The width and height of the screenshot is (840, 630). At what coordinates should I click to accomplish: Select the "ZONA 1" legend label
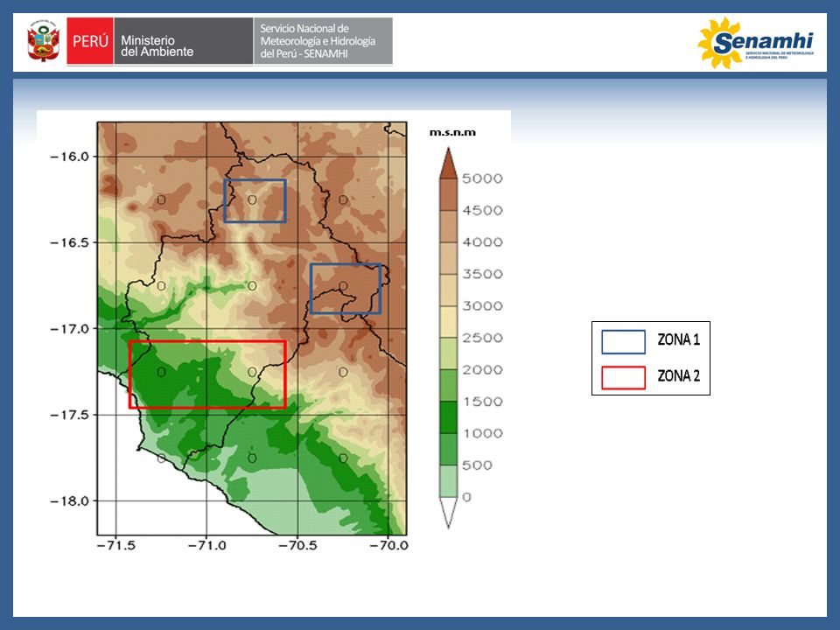pos(679,339)
